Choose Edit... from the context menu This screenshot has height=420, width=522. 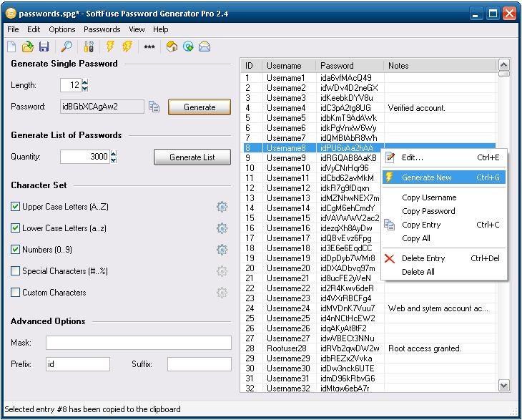[444, 157]
